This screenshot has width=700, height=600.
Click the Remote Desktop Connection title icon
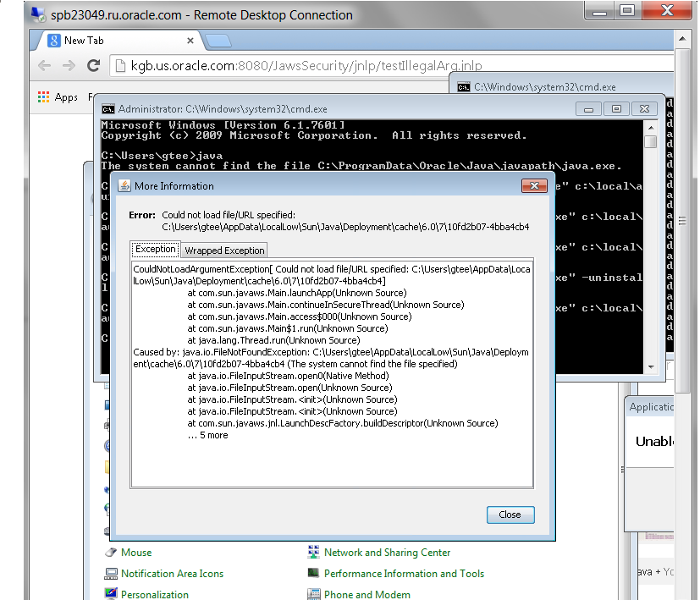point(13,15)
